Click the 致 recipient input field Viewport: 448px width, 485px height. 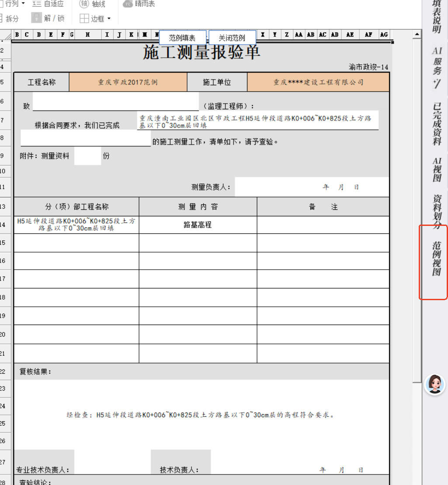coord(116,101)
